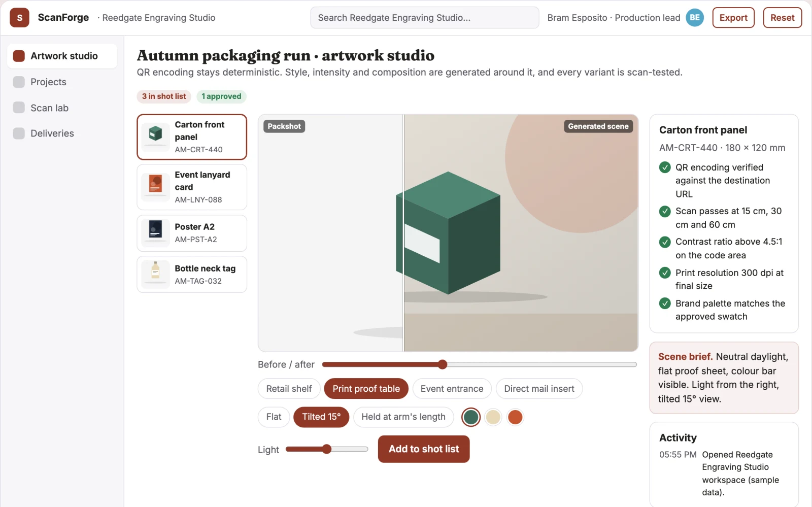Open Artwork studio in the sidebar

pos(62,56)
